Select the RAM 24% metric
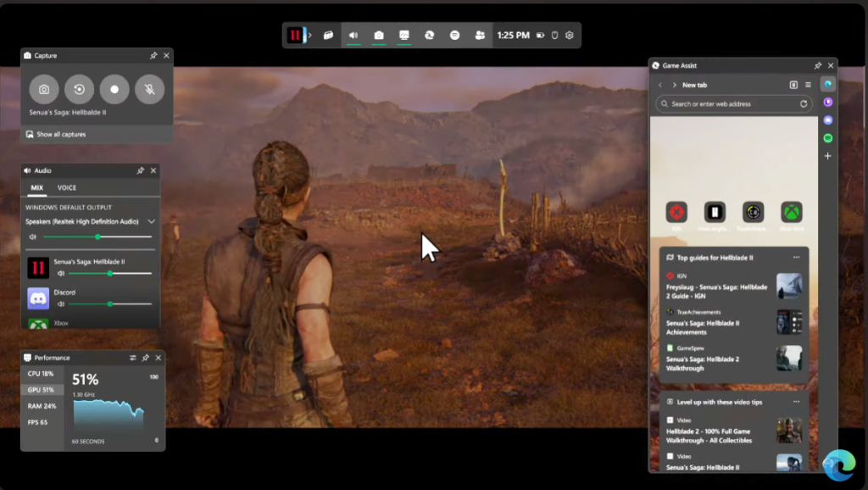Screen dimensions: 868x490 [x=41, y=406]
